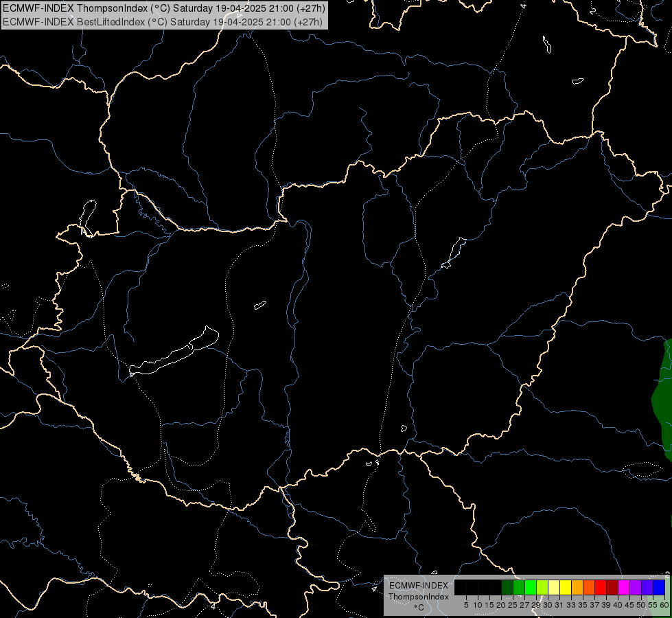Select the orange-red 35–37 legend swatch
Image resolution: width=672 pixels, height=618 pixels.
(589, 587)
